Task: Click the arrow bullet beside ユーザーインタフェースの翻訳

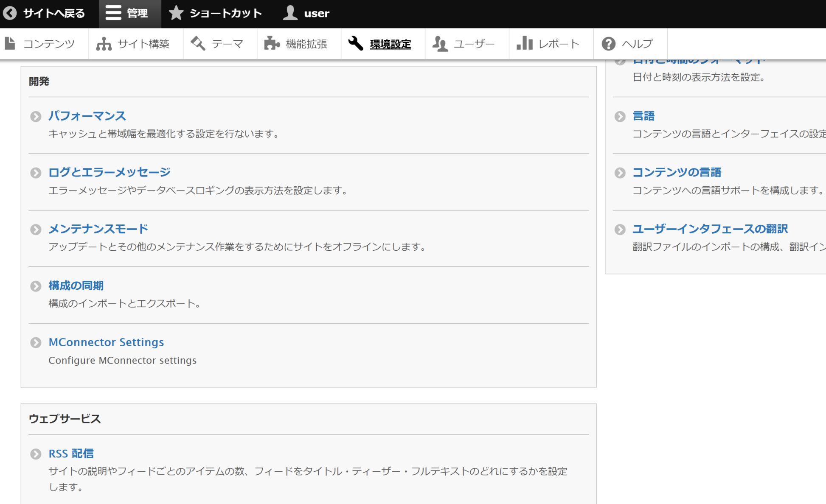Action: pos(620,230)
